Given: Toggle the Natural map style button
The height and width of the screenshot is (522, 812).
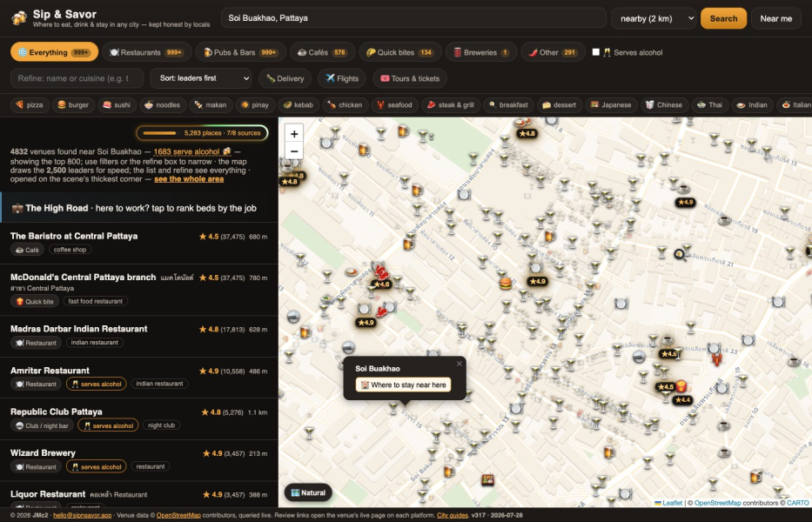Looking at the screenshot, I should click(308, 492).
